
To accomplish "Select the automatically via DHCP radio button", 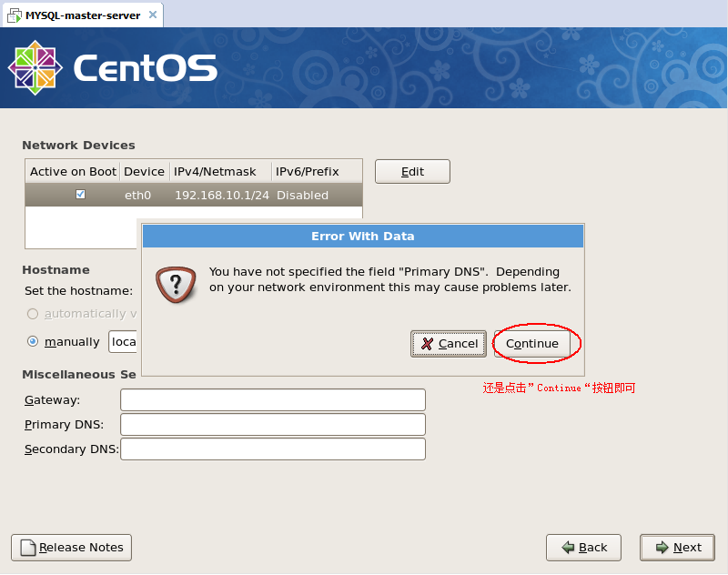I will click(32, 313).
